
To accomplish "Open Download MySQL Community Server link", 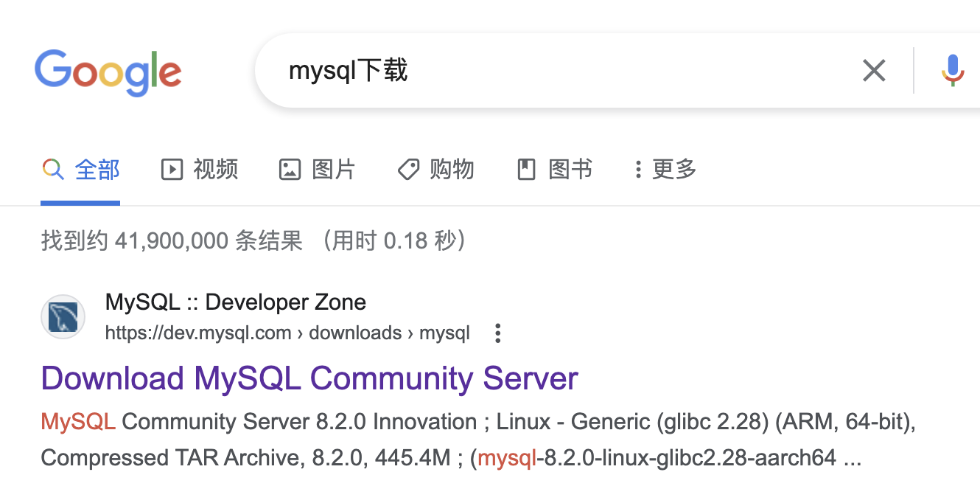I will point(309,378).
